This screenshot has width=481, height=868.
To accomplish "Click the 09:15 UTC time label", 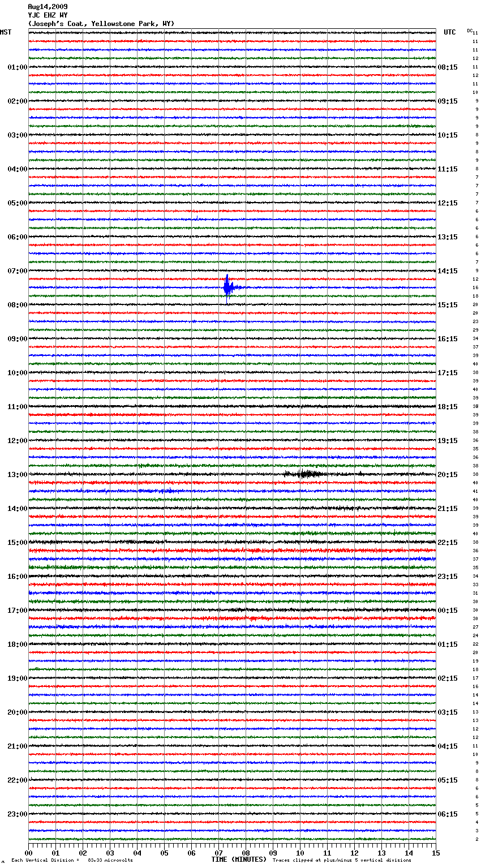I will coord(448,101).
